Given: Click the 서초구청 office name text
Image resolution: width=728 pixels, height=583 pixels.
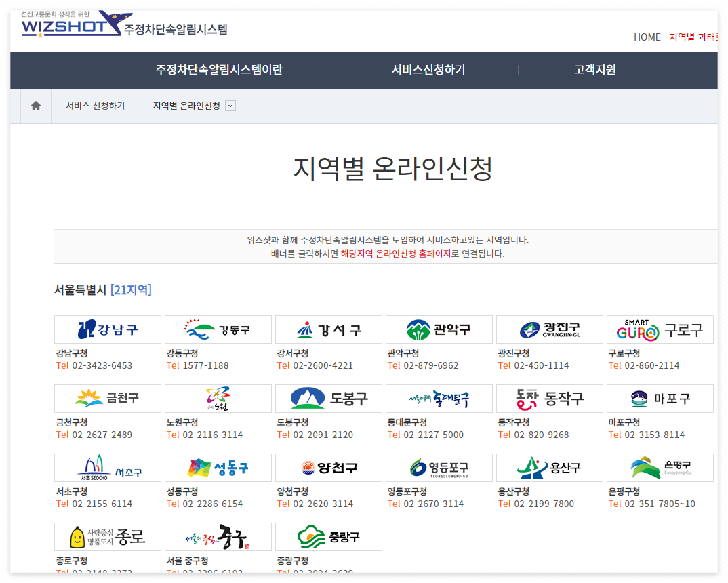Looking at the screenshot, I should coord(71,491).
